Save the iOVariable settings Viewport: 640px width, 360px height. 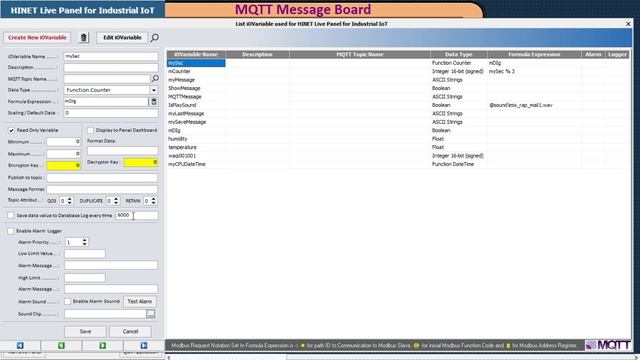[x=85, y=331]
